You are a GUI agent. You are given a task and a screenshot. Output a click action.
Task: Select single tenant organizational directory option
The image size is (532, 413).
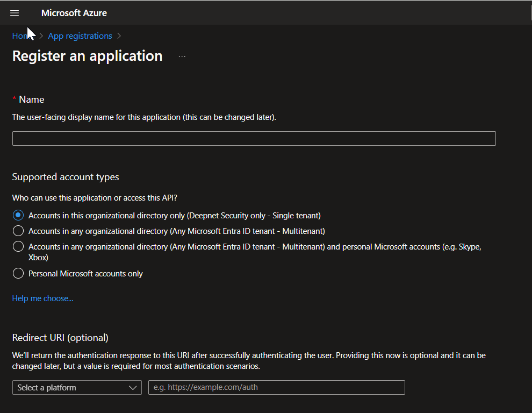(18, 215)
